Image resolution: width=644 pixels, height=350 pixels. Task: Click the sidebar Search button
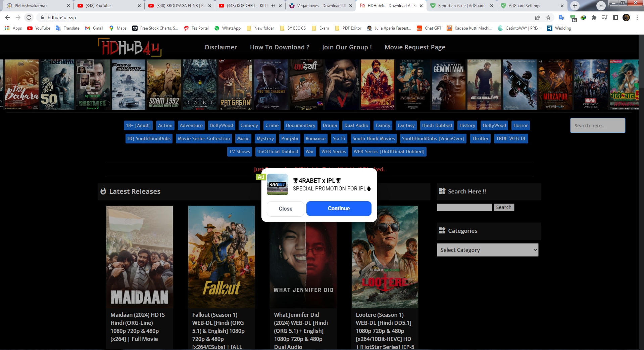pyautogui.click(x=504, y=207)
